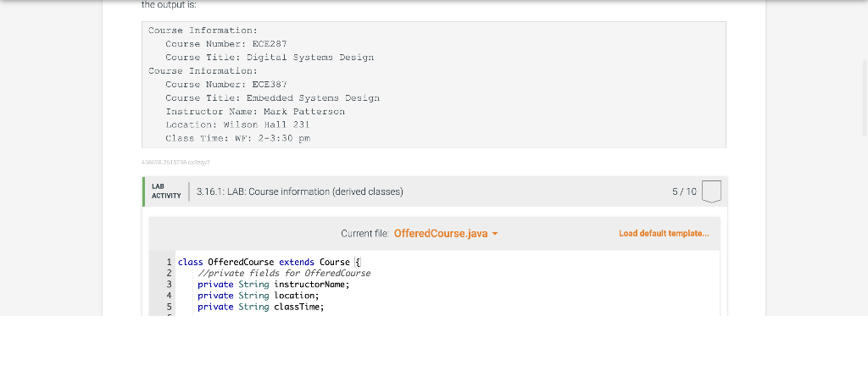This screenshot has width=868, height=388.
Task: Click Load default template link
Action: click(664, 234)
